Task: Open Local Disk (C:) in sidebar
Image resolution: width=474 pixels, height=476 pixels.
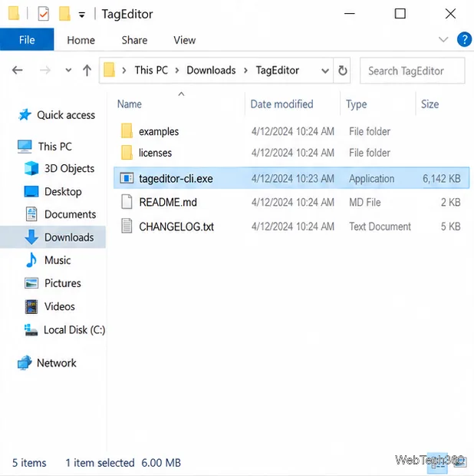Action: pyautogui.click(x=74, y=329)
